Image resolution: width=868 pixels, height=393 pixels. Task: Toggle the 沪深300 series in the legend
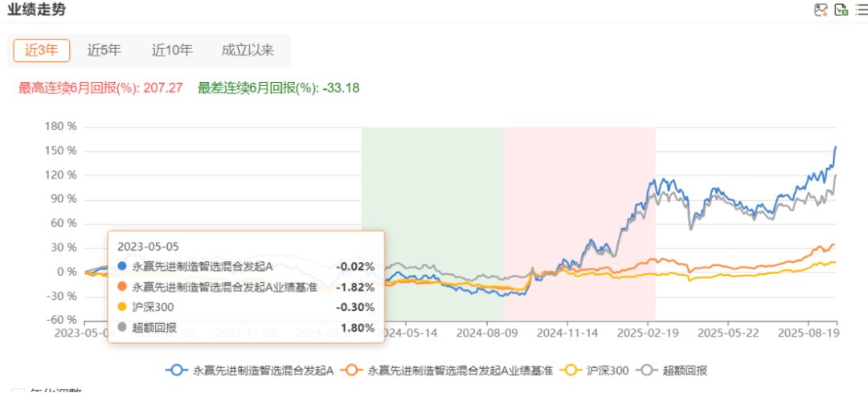(593, 370)
